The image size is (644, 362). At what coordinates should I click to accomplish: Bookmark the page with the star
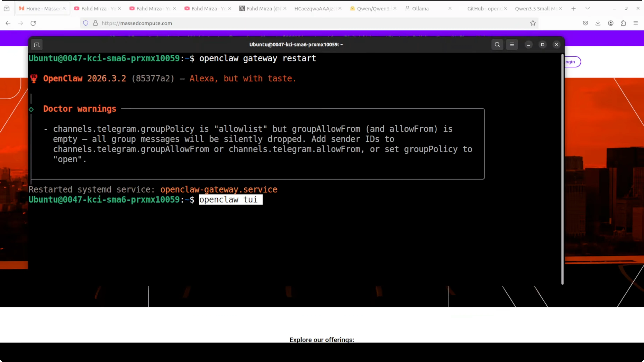533,23
